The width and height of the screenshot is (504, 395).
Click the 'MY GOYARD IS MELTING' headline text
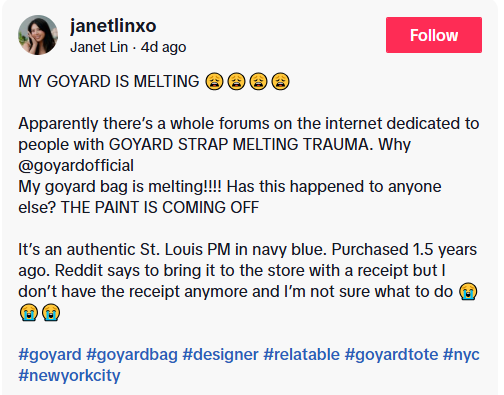109,82
